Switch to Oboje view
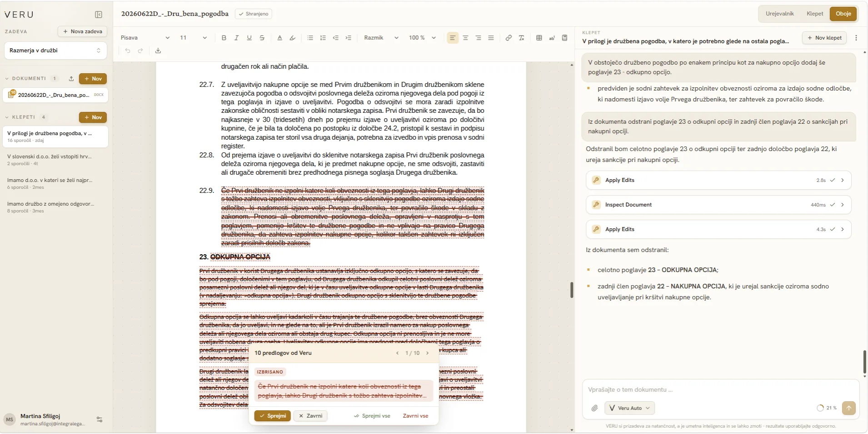This screenshot has height=434, width=868. tap(843, 14)
